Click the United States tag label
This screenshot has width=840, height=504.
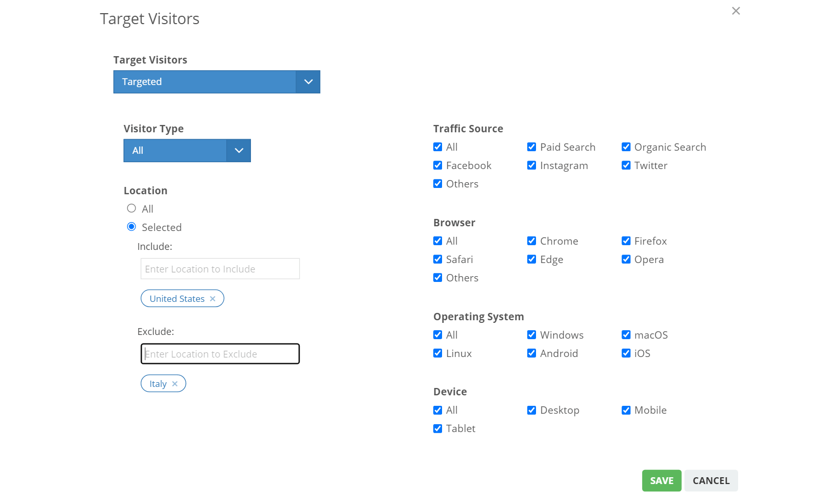(x=177, y=299)
